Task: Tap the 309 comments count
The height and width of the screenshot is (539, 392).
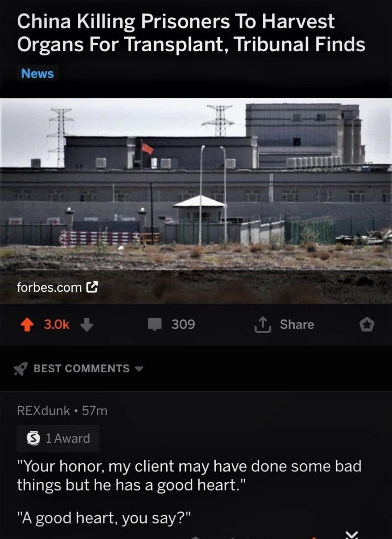Action: [x=183, y=324]
